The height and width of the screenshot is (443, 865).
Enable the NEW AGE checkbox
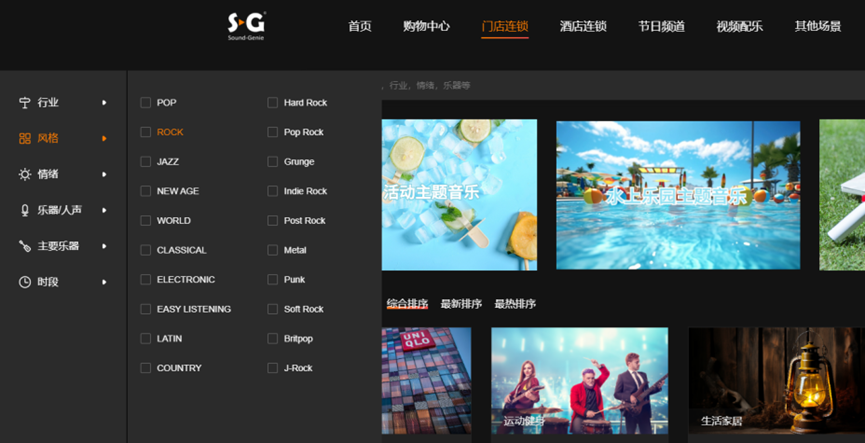pyautogui.click(x=146, y=191)
